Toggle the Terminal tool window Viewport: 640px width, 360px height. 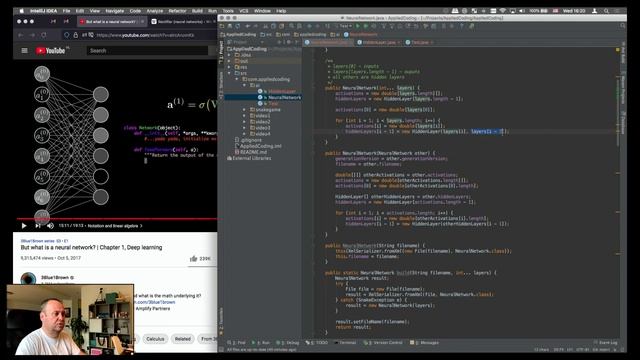pos(345,343)
